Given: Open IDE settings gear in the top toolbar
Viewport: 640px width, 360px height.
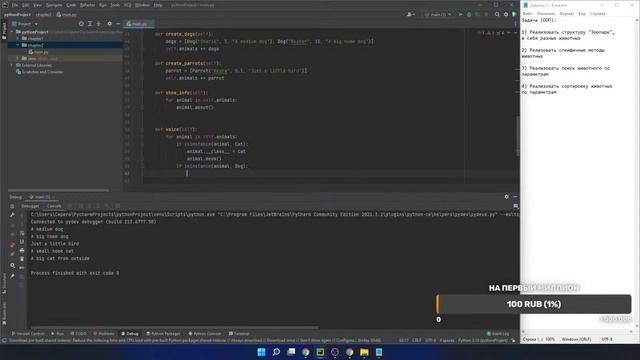Looking at the screenshot, I should tap(506, 14).
